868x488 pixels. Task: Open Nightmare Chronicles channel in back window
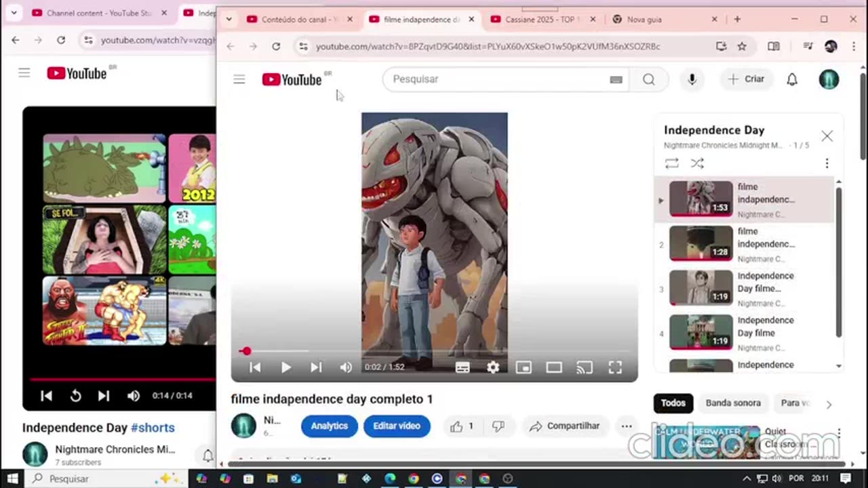point(115,449)
